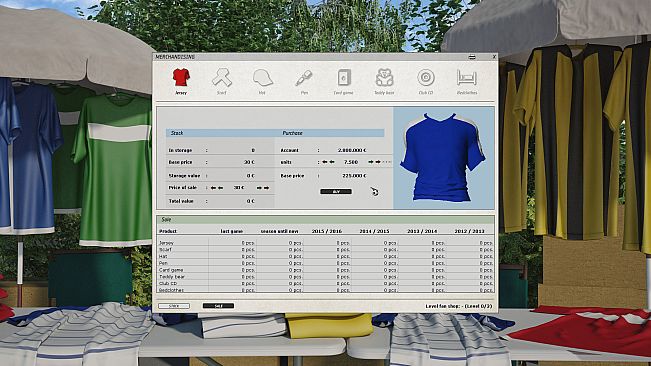Select the Card game merchandise icon
This screenshot has width=651, height=366.
point(344,78)
